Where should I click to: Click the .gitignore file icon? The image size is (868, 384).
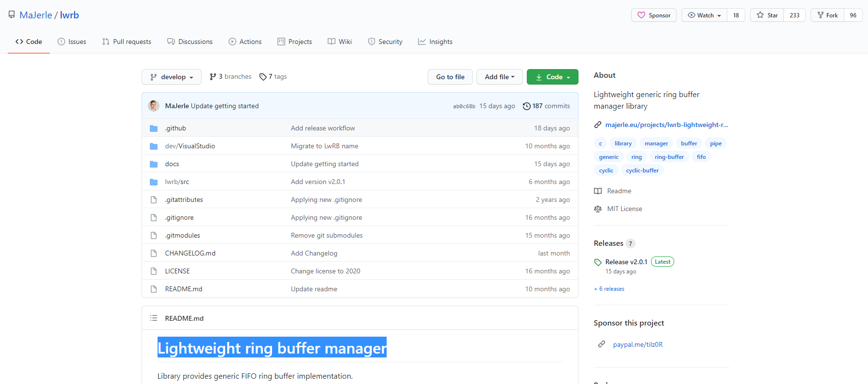154,218
